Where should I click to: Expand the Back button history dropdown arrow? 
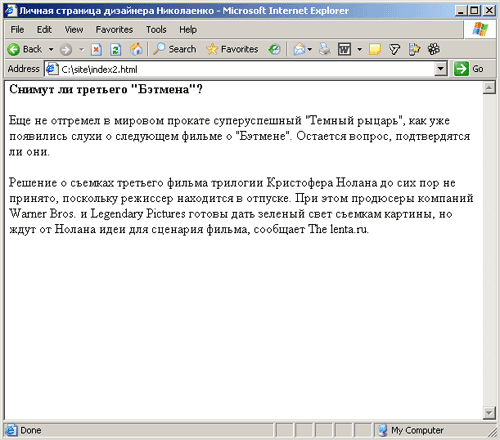[x=51, y=49]
